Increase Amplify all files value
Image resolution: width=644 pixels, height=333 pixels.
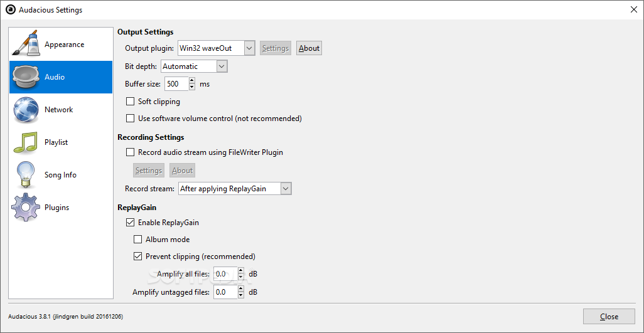click(240, 270)
